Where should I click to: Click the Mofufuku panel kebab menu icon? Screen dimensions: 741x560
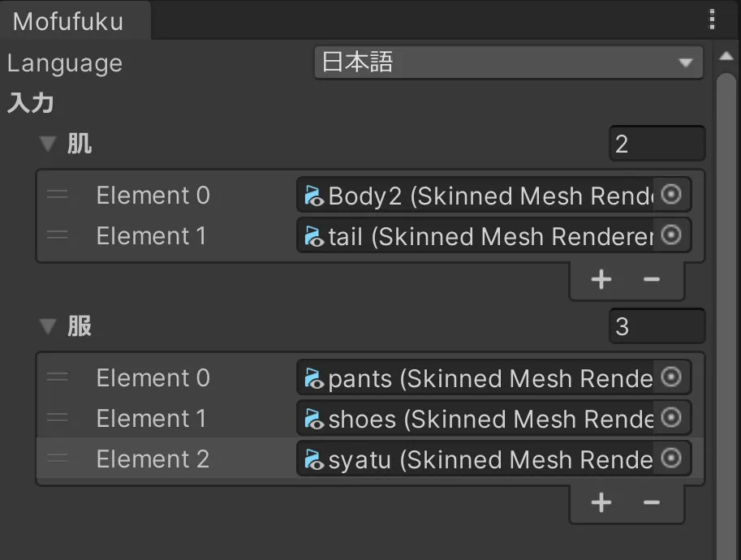[712, 19]
